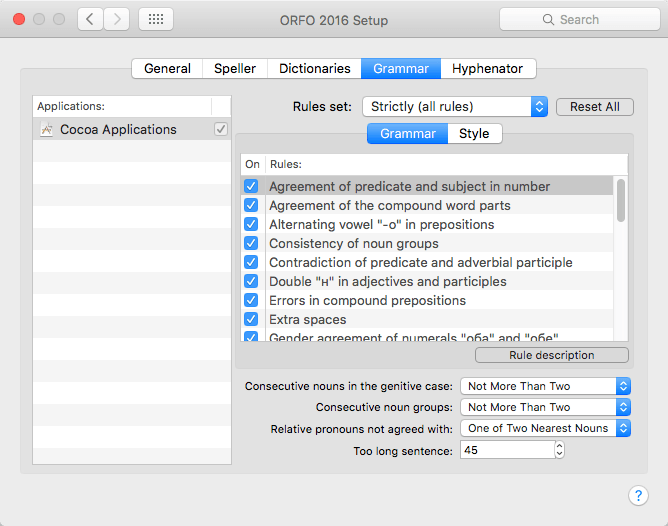Click the rules list scrollbar thumb
Image resolution: width=668 pixels, height=526 pixels.
621,200
